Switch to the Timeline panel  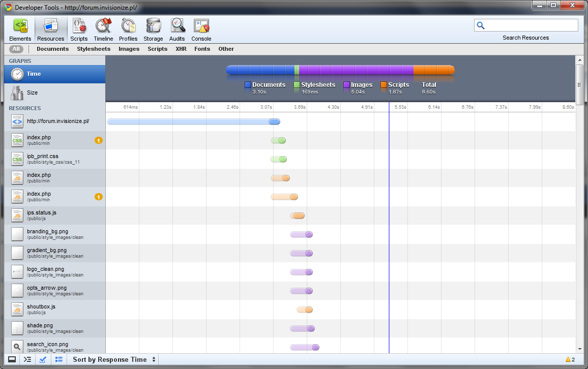tap(103, 30)
